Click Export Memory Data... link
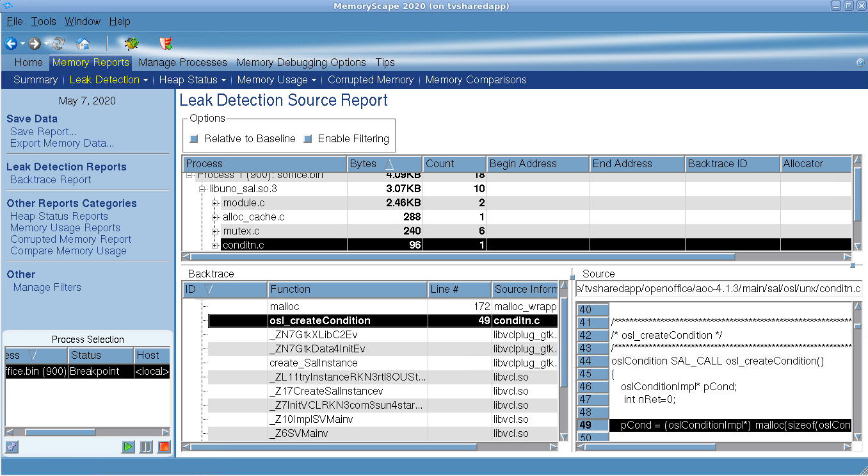The image size is (868, 476). click(x=62, y=144)
